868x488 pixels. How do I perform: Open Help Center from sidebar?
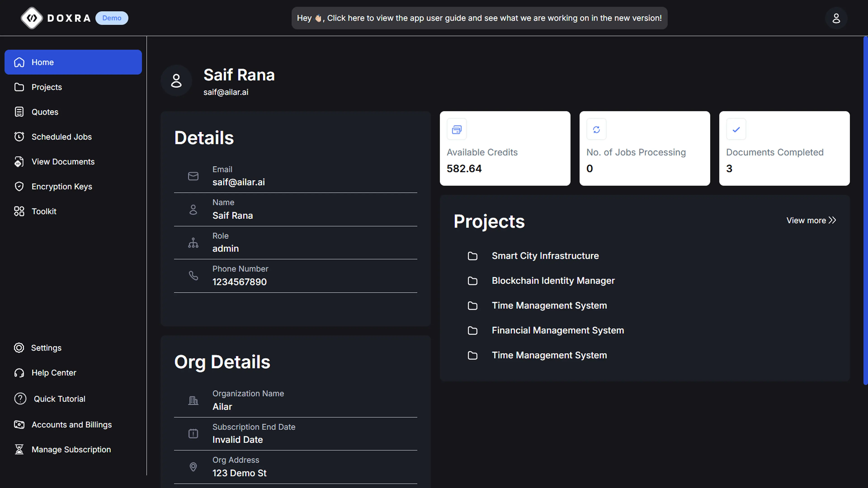pos(73,373)
